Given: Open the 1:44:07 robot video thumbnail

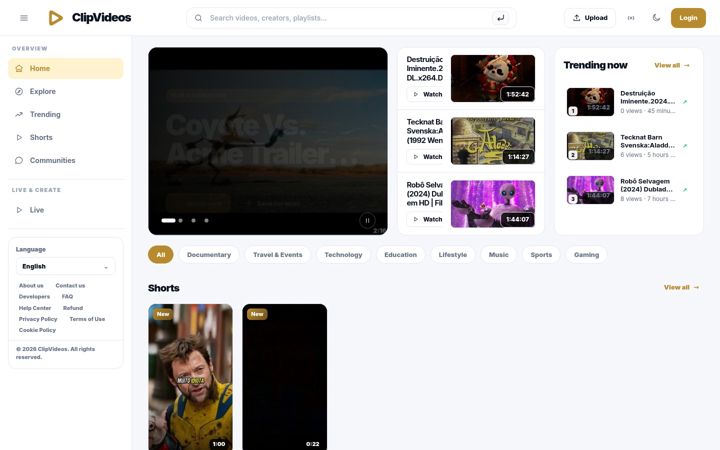Looking at the screenshot, I should (x=493, y=203).
